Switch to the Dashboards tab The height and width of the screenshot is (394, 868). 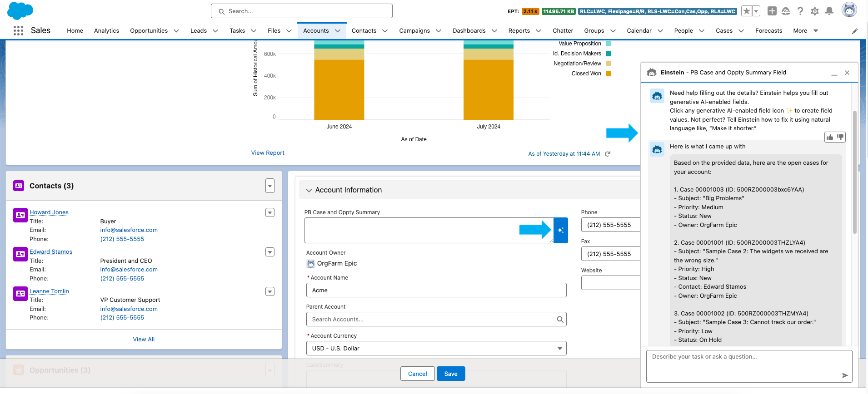(469, 30)
